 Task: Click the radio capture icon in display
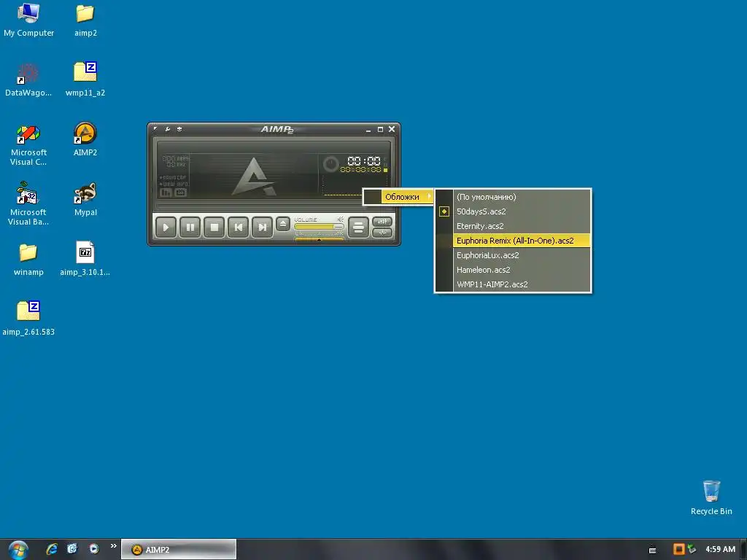point(181,192)
